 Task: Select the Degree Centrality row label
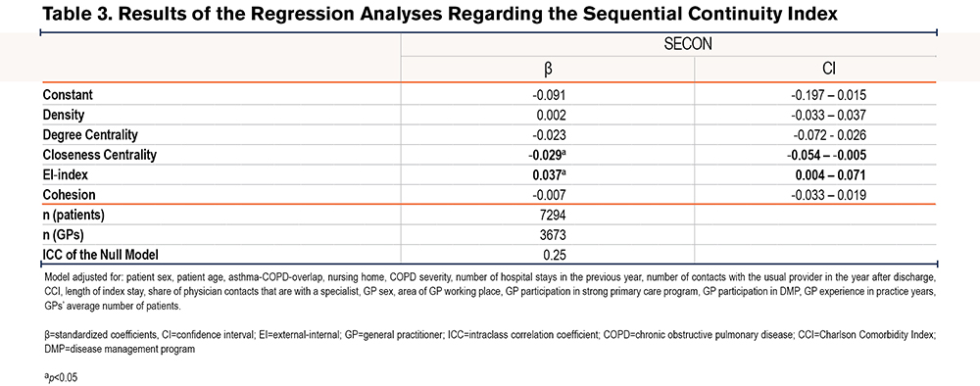pos(90,135)
